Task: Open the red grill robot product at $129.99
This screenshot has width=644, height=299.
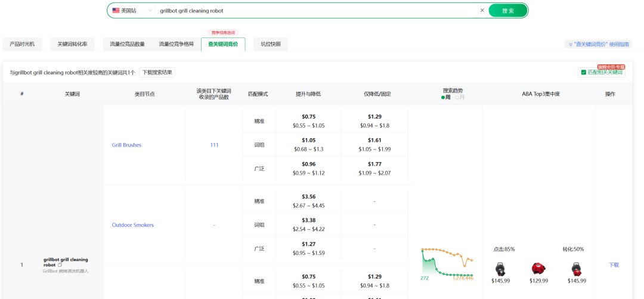Action: pyautogui.click(x=538, y=269)
